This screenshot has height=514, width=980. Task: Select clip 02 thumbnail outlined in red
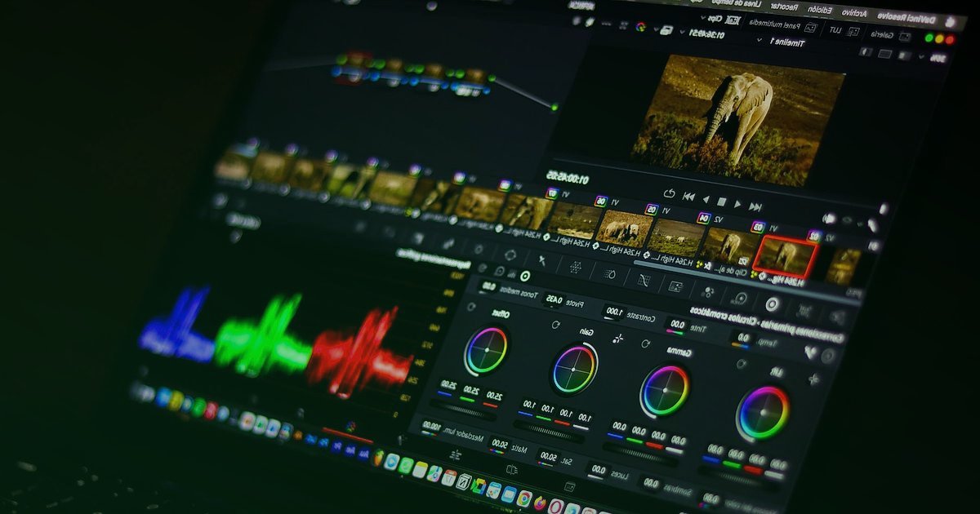pyautogui.click(x=785, y=255)
